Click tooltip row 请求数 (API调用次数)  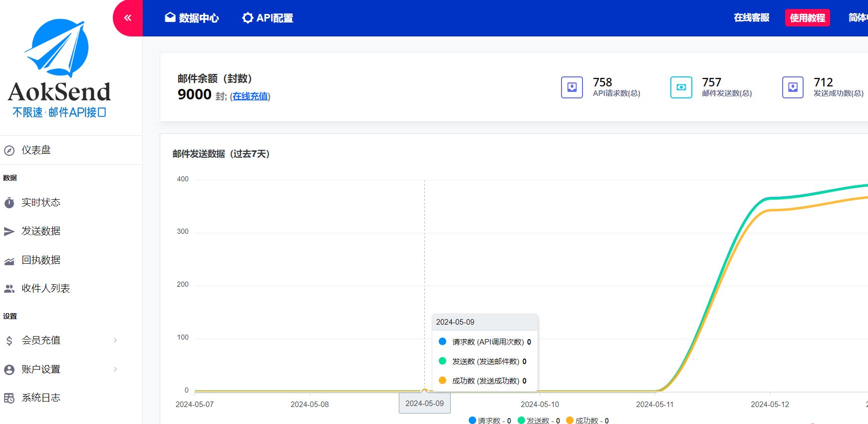(485, 342)
